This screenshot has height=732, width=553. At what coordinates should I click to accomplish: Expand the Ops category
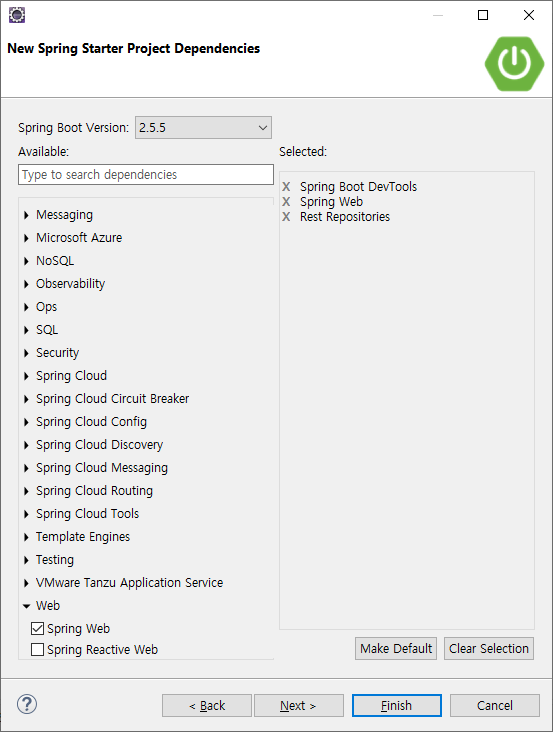(26, 307)
